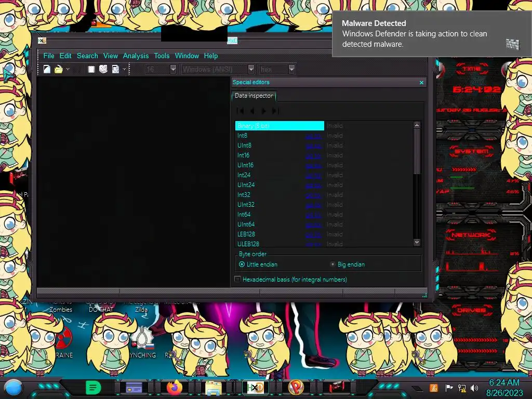Viewport: 532px width, 399px height.
Task: Enable Hexadecimal basis for integral numbers
Action: click(x=291, y=279)
